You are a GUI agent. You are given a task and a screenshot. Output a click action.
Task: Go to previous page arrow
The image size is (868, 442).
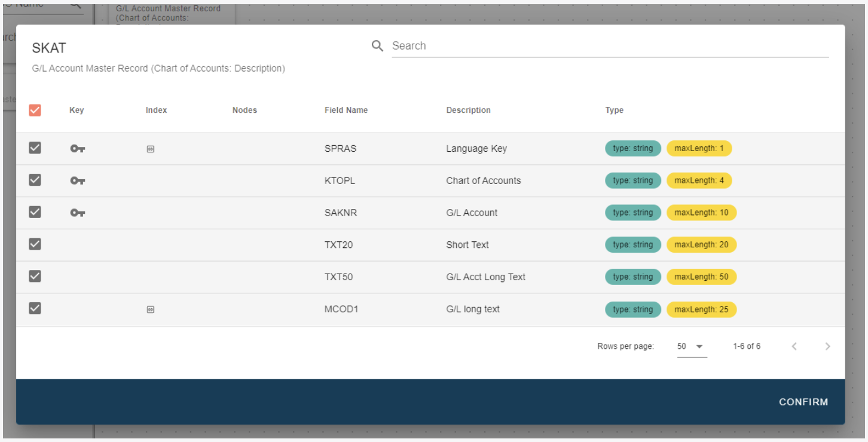794,346
